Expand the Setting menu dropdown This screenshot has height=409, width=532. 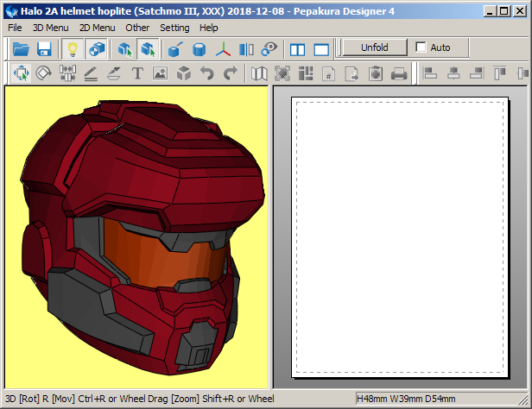(x=174, y=28)
